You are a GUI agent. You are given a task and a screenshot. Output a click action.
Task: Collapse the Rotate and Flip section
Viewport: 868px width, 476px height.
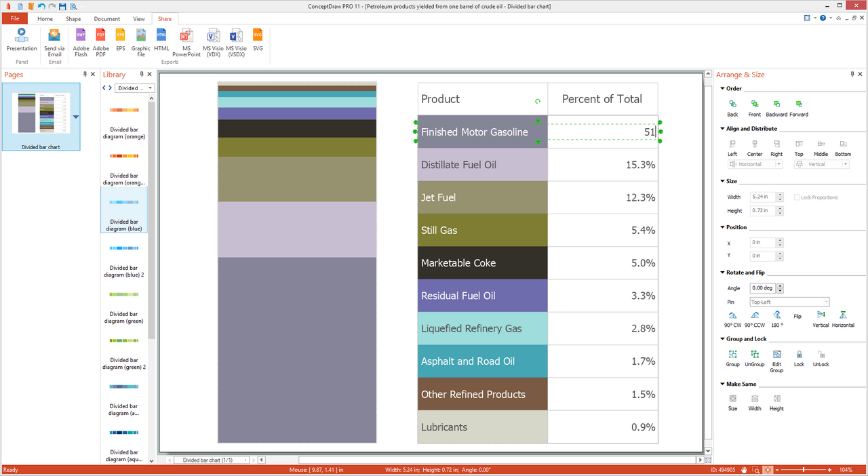coord(722,273)
